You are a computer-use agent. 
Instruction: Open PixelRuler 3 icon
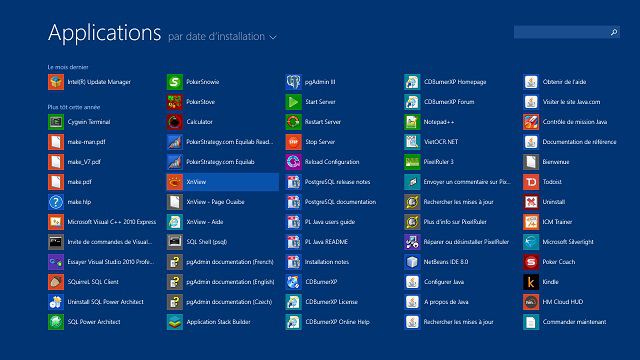coord(412,162)
